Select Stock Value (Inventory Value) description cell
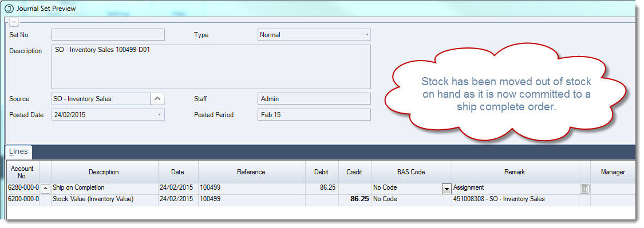The image size is (644, 228). 105,199
